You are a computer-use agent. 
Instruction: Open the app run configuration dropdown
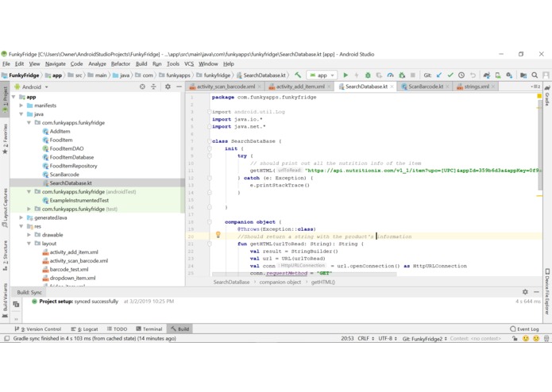(x=322, y=75)
